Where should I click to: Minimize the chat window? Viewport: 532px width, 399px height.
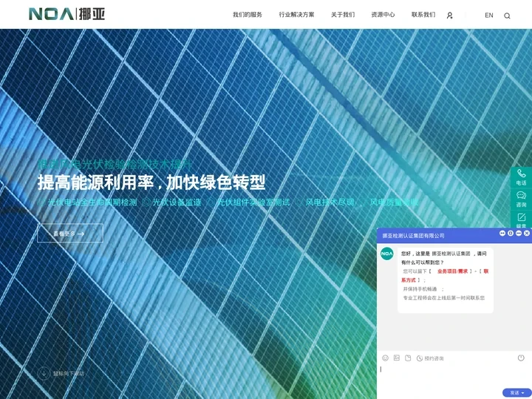[x=519, y=233]
